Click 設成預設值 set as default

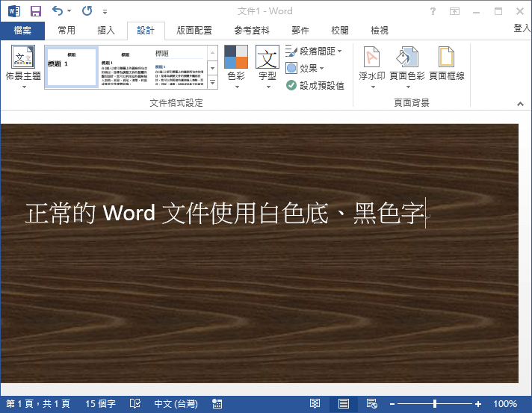pyautogui.click(x=315, y=85)
